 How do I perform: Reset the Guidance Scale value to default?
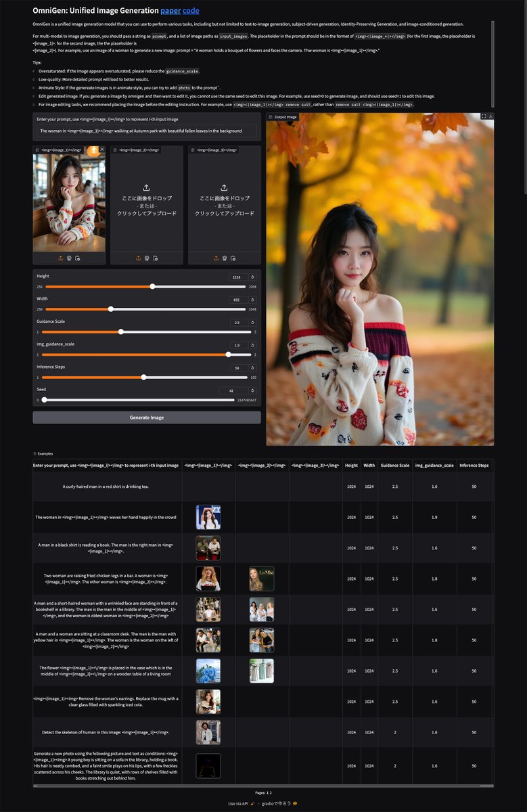[x=252, y=322]
